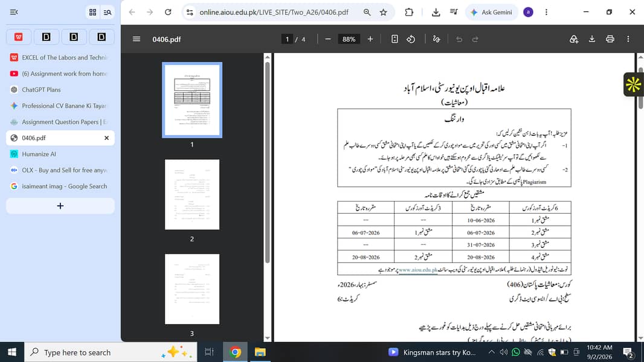Toggle the PDF sidebar menu
The width and height of the screenshot is (644, 362).
[137, 39]
